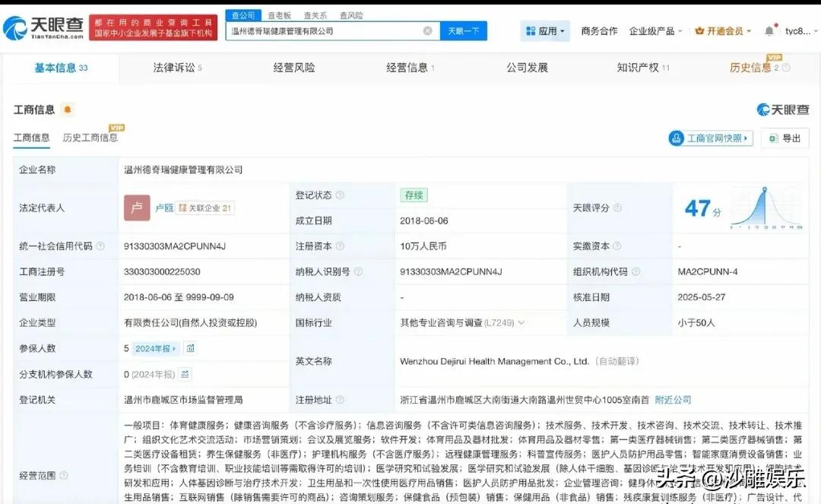The height and width of the screenshot is (504, 821).
Task: Click the help icon next to 纳税人识别号
Action: coord(358,271)
